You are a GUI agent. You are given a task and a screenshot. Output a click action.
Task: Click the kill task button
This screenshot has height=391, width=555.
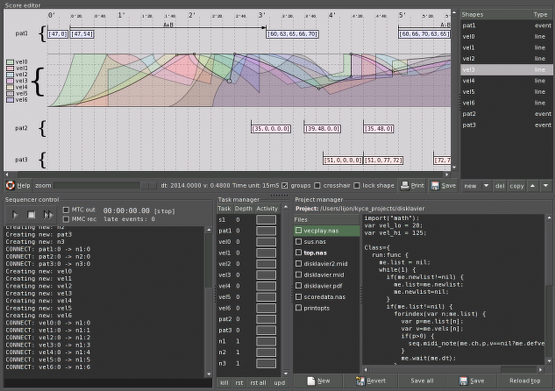[224, 383]
